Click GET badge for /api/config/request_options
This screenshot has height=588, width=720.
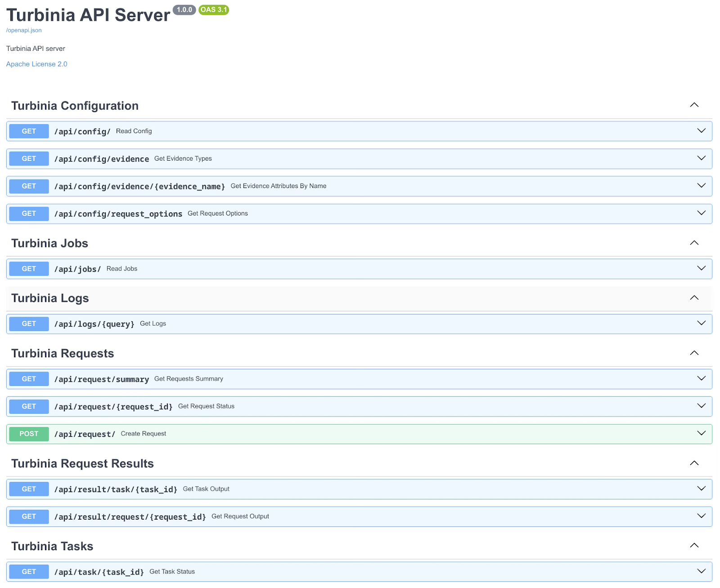tap(29, 214)
